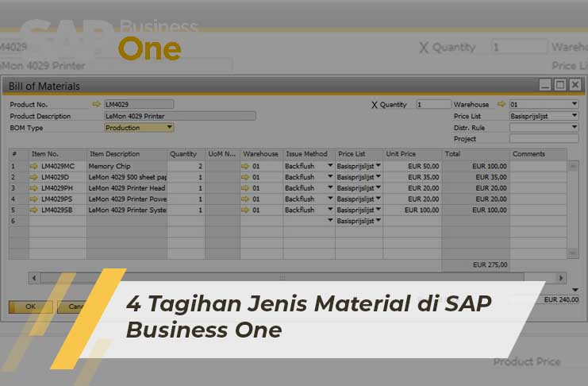
Task: Open Issue Method dropdown for Memory Chip row
Action: tap(330, 165)
